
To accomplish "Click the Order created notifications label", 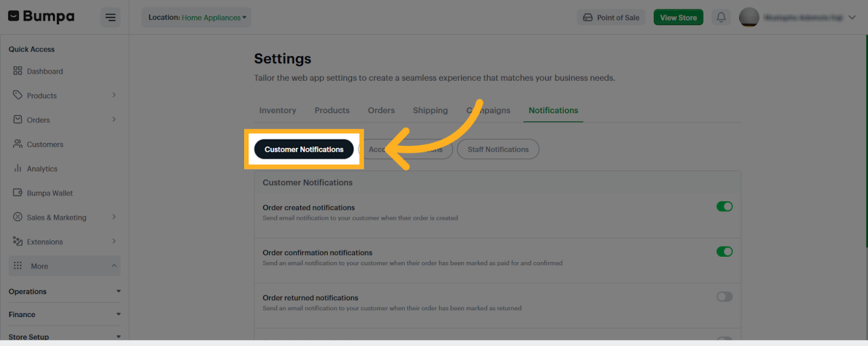I will coord(308,207).
